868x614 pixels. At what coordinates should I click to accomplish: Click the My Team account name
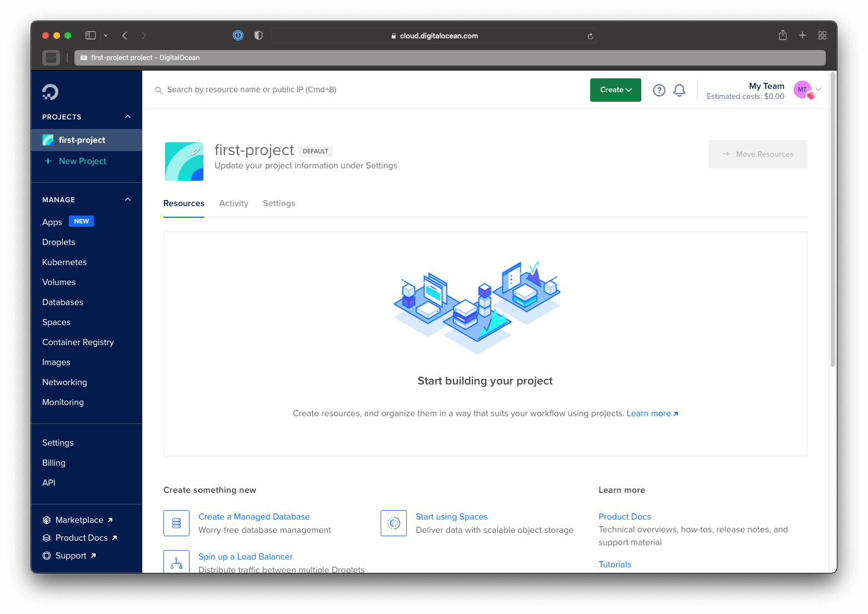(767, 86)
